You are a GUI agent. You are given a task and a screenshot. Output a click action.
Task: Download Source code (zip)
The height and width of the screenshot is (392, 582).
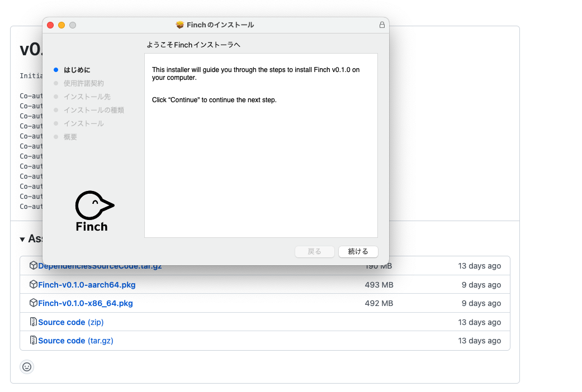70,322
